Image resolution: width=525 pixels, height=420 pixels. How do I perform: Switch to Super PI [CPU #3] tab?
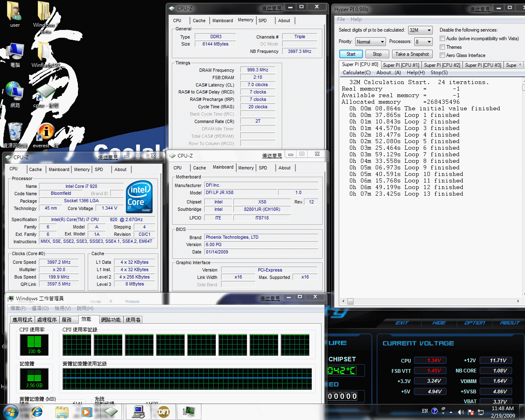483,65
